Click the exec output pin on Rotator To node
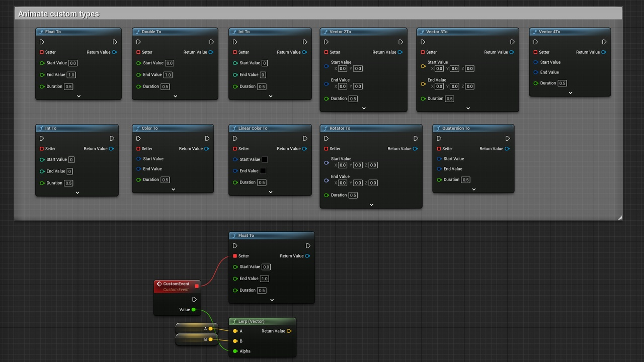This screenshot has height=362, width=644. point(416,139)
